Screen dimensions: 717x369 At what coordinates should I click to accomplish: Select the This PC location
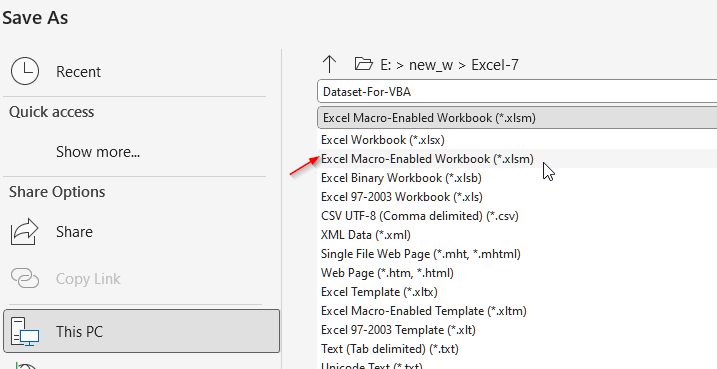click(x=141, y=332)
